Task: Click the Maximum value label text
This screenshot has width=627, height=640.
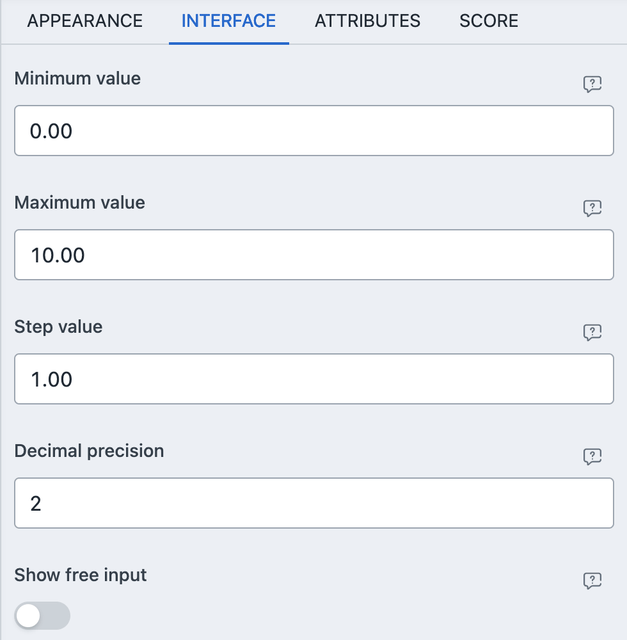Action: coord(80,202)
